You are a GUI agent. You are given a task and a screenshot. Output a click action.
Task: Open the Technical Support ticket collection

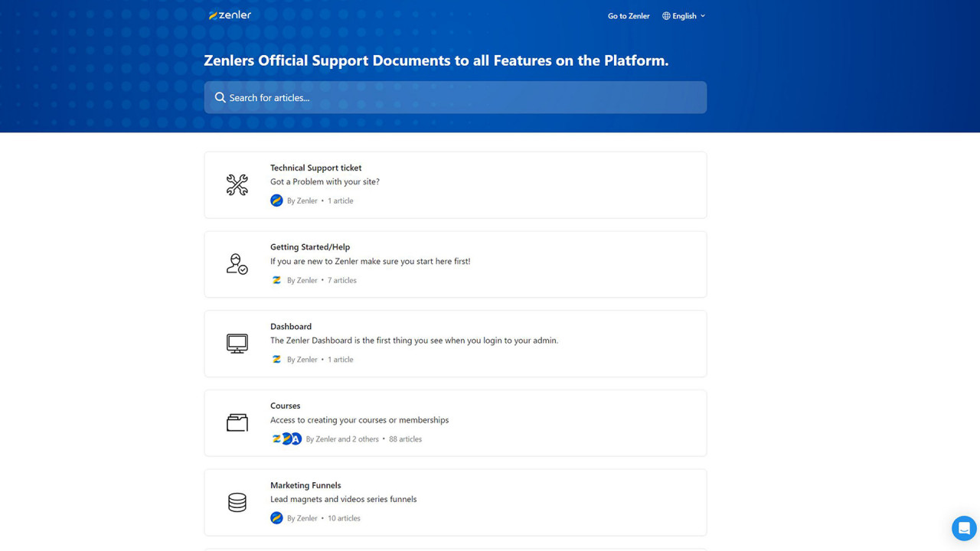[456, 184]
